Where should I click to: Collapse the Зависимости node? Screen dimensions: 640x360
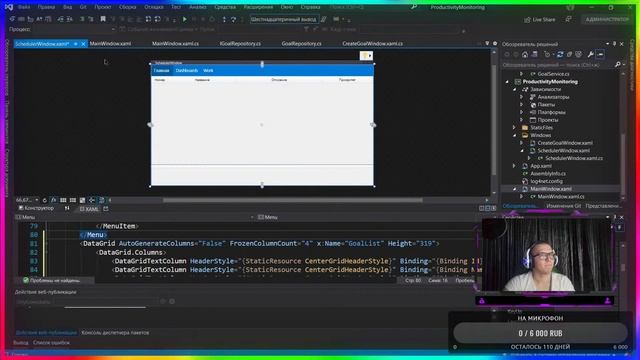point(514,89)
